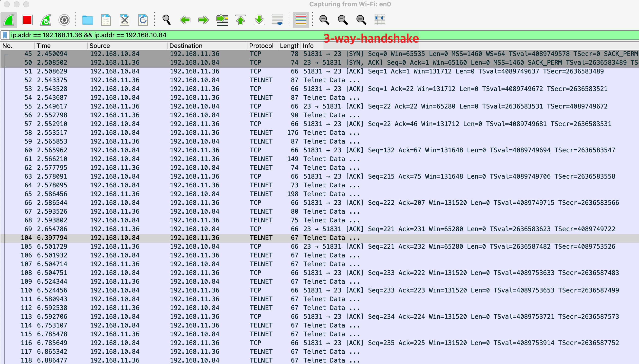Open capture options gear icon
The image size is (639, 364).
pos(64,20)
